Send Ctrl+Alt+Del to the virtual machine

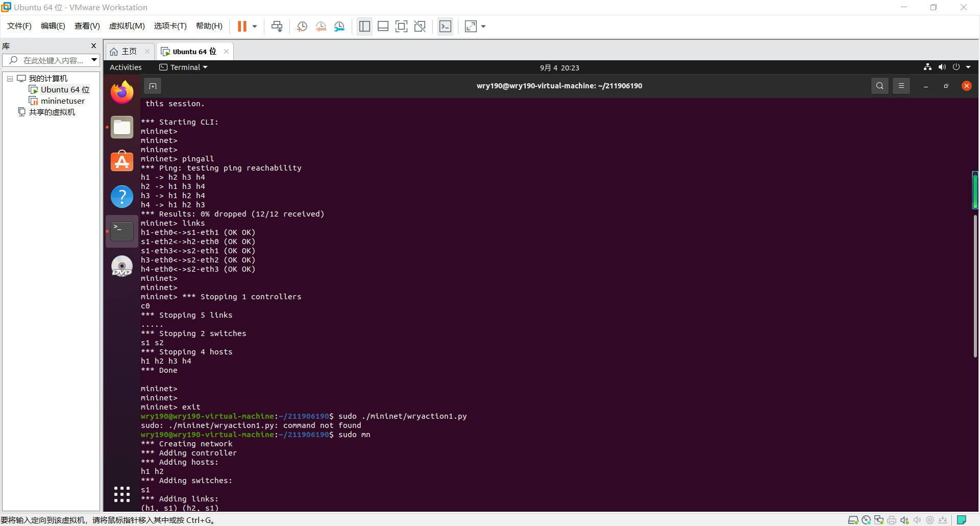[x=277, y=27]
